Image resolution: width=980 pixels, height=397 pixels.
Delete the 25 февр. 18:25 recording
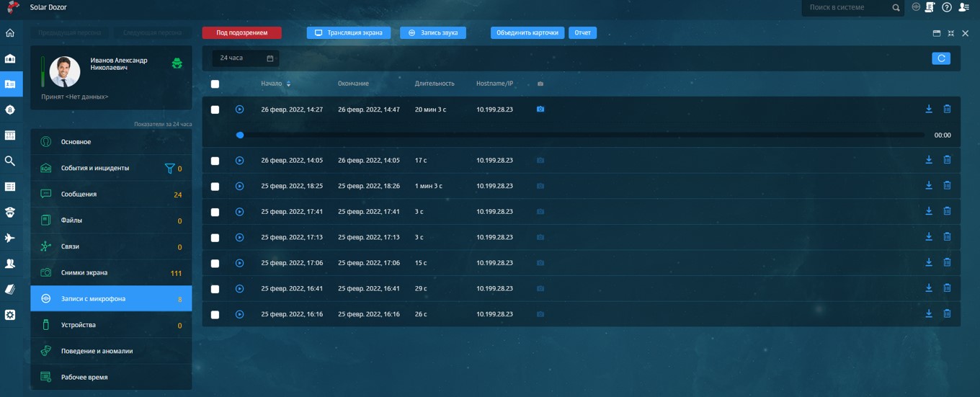tap(947, 186)
